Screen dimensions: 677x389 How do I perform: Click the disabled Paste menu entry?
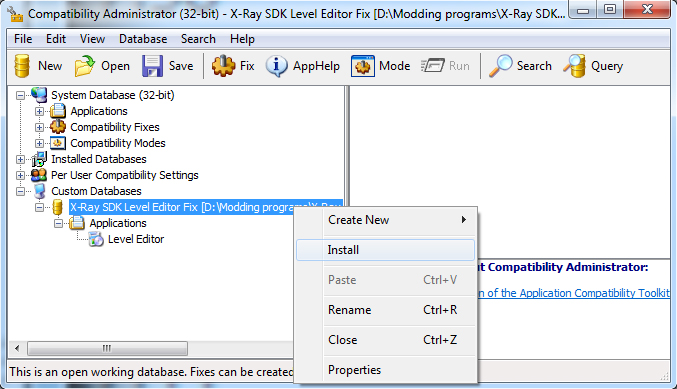(386, 280)
